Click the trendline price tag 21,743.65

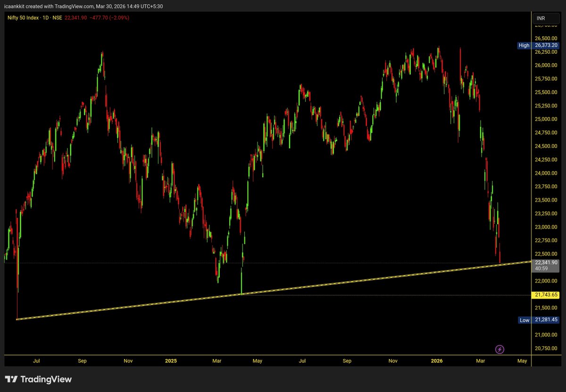(546, 294)
